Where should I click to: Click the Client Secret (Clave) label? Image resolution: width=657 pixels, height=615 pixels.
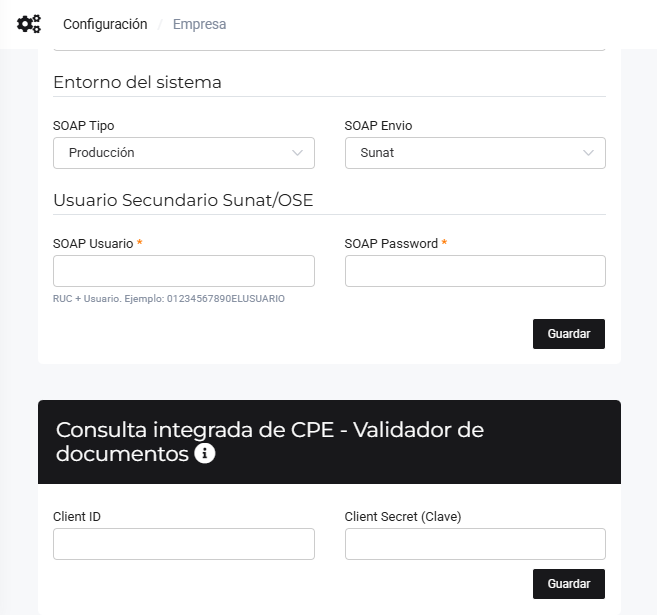tap(403, 517)
